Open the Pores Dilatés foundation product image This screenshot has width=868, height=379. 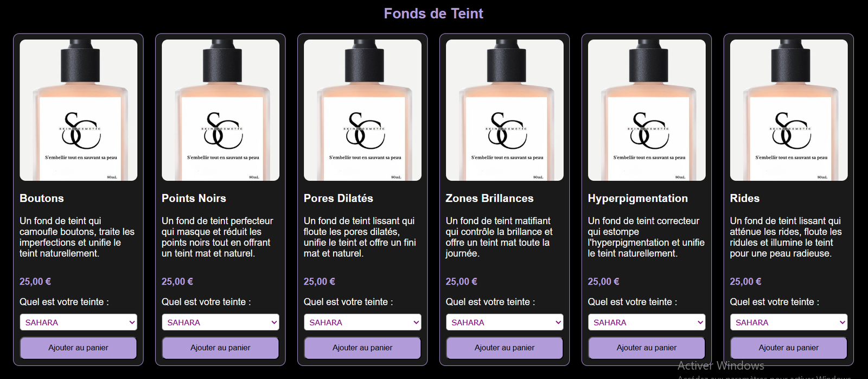coord(362,110)
